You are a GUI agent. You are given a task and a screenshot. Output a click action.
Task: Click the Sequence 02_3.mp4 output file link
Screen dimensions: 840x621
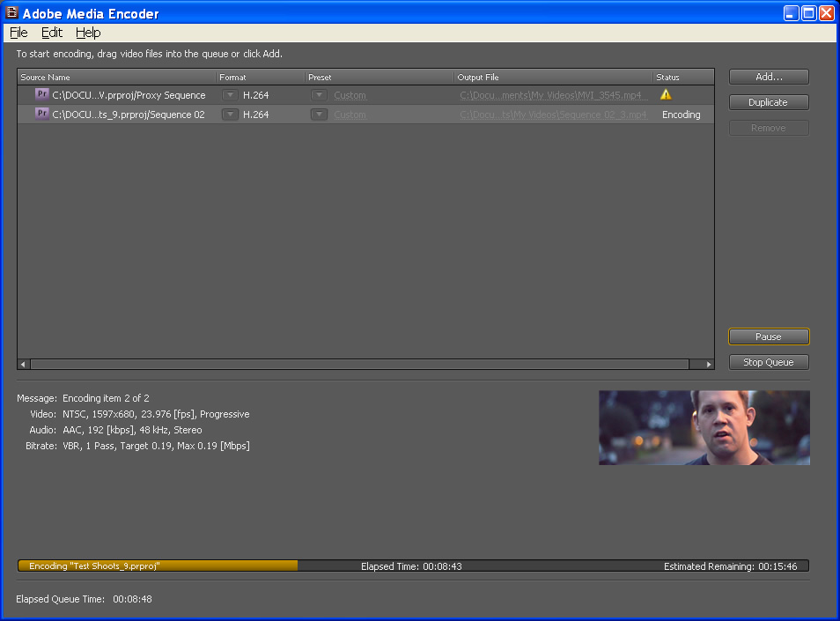pyautogui.click(x=553, y=115)
